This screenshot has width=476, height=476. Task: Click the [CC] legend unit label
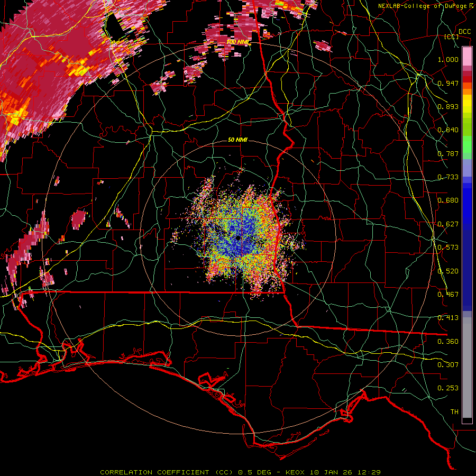click(x=452, y=36)
